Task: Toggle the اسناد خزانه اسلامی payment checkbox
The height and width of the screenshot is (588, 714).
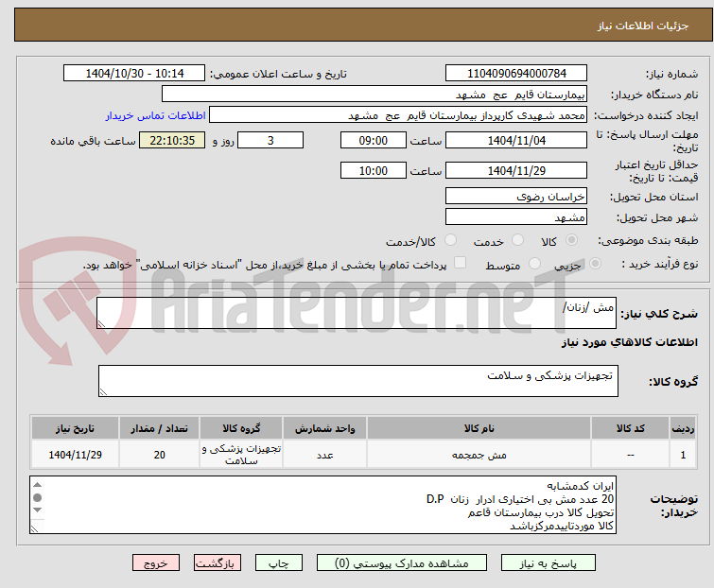Action: tap(461, 263)
